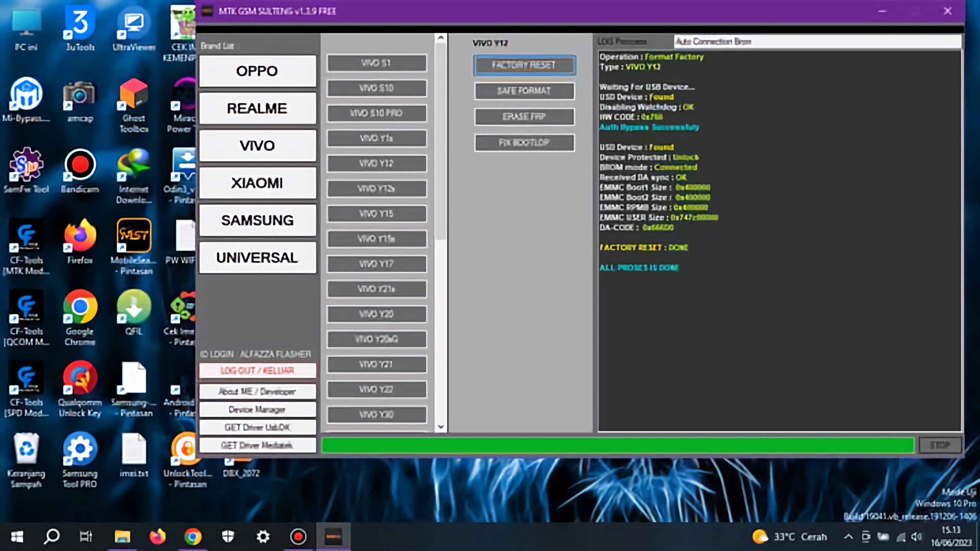The height and width of the screenshot is (551, 980).
Task: Click the FIX BOOTLOOP button
Action: [x=524, y=142]
